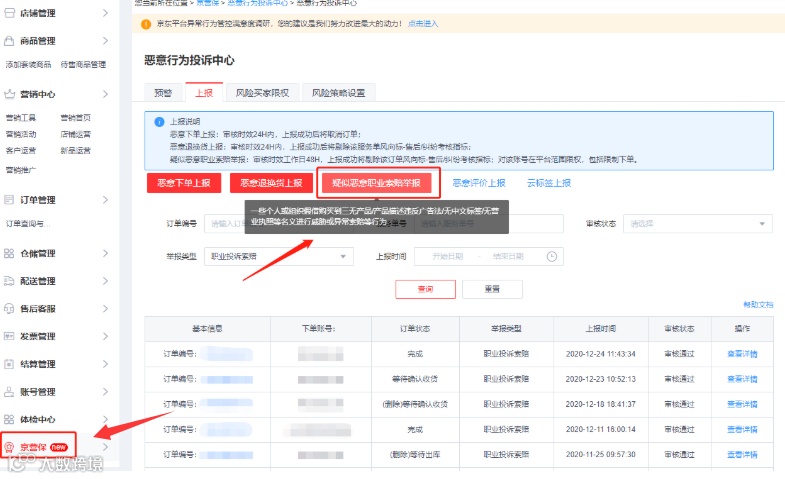This screenshot has width=785, height=479.
Task: Click the 恶意评价上报 link
Action: 479,183
